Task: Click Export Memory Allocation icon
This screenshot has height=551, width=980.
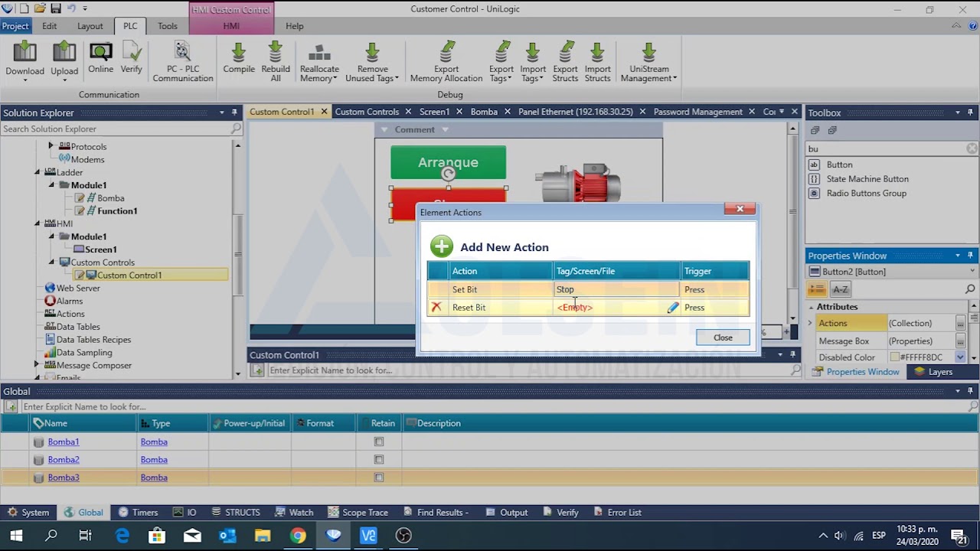Action: [x=446, y=53]
